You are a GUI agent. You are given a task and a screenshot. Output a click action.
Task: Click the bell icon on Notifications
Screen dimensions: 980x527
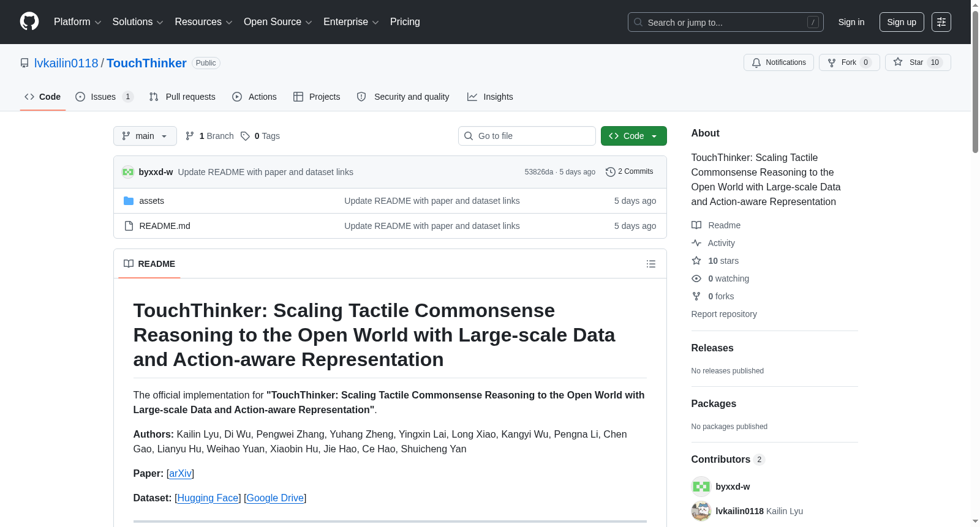[x=756, y=62]
